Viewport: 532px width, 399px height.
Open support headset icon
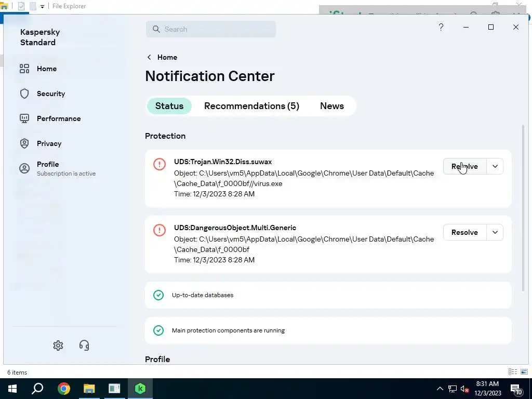tap(84, 345)
